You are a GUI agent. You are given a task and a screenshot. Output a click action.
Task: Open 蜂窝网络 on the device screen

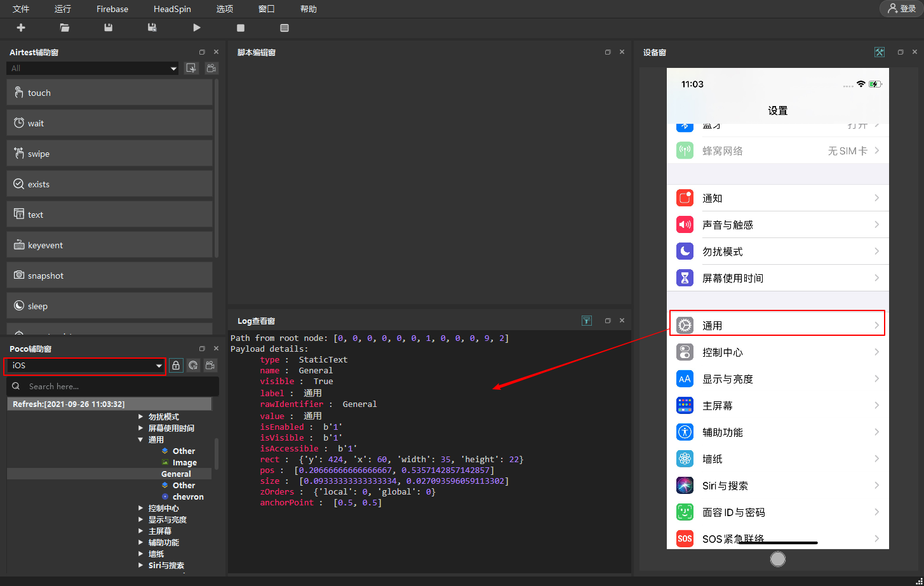pyautogui.click(x=778, y=150)
